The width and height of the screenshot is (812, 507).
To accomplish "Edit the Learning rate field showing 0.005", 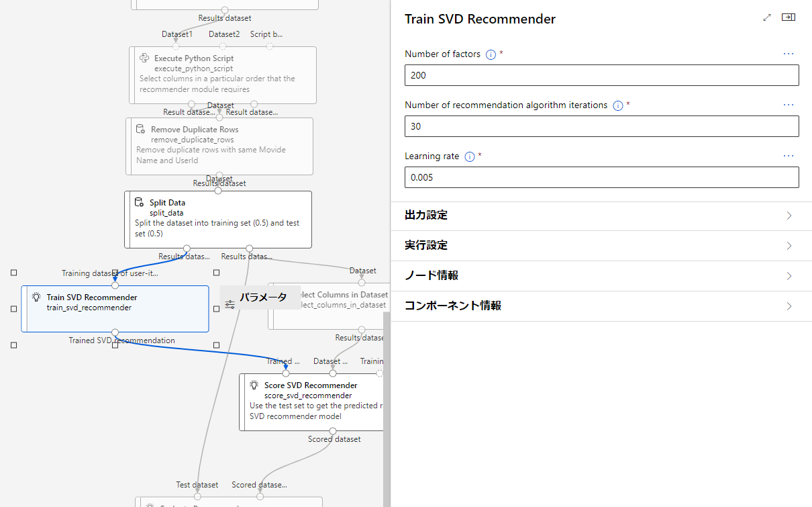I will tap(601, 177).
